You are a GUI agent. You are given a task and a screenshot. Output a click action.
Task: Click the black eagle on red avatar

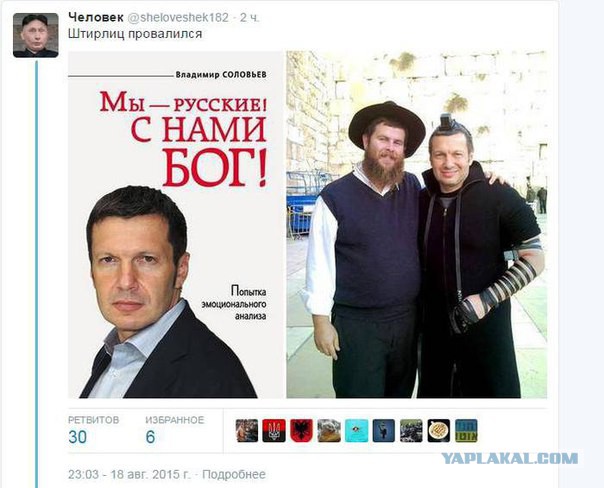(x=301, y=431)
